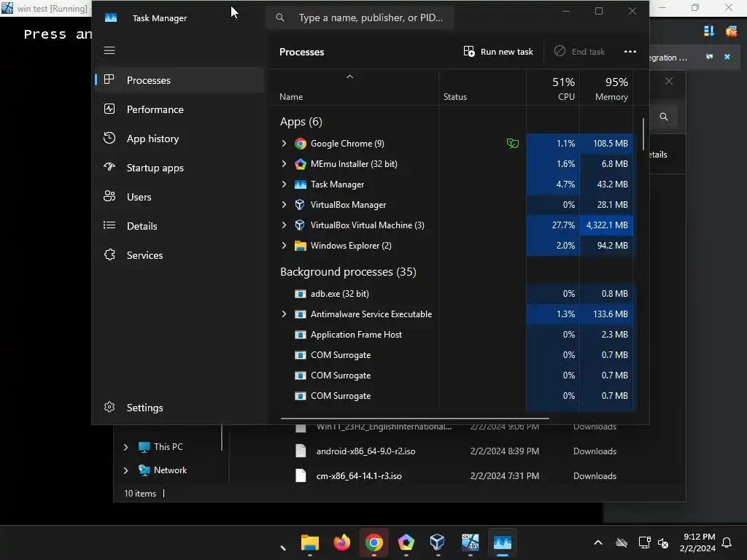Open the Services page
747x560 pixels.
179,254
